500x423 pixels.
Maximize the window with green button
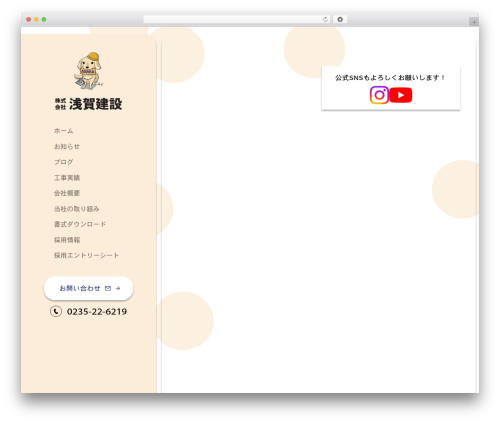coord(44,19)
